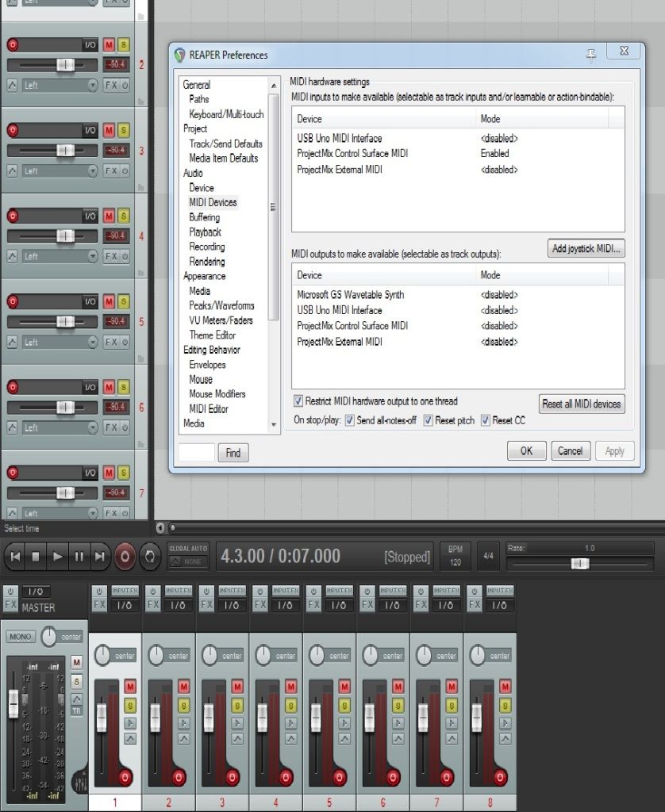Open Track/Send Defaults preferences page
Screen dimensions: 665x812
226,144
